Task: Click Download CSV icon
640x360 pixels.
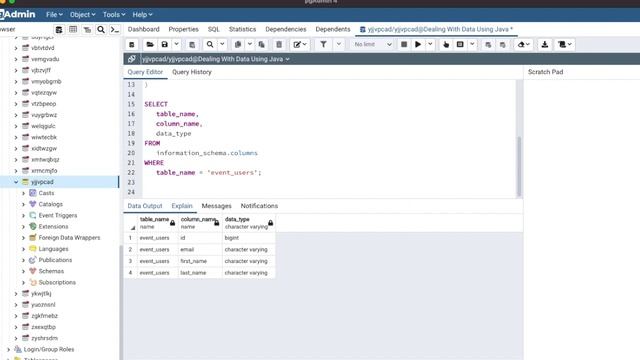Action: (544, 44)
